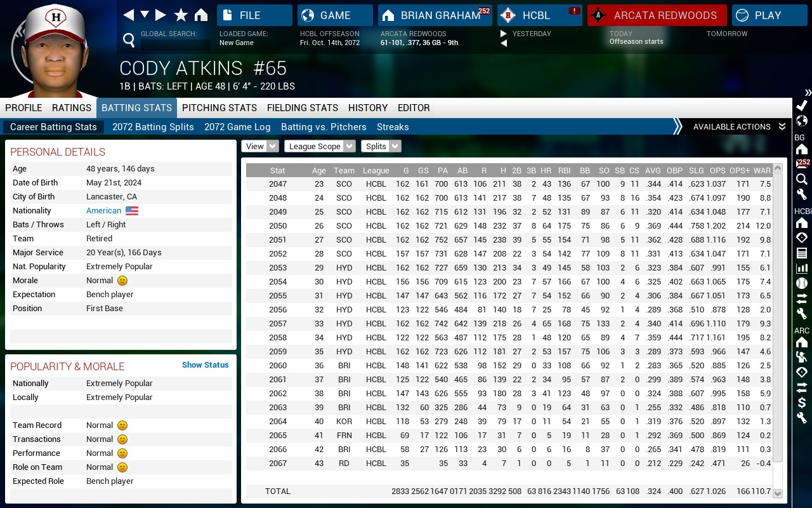This screenshot has height=508, width=812.
Task: Select Career Batting Stats subtab
Action: pyautogui.click(x=53, y=127)
